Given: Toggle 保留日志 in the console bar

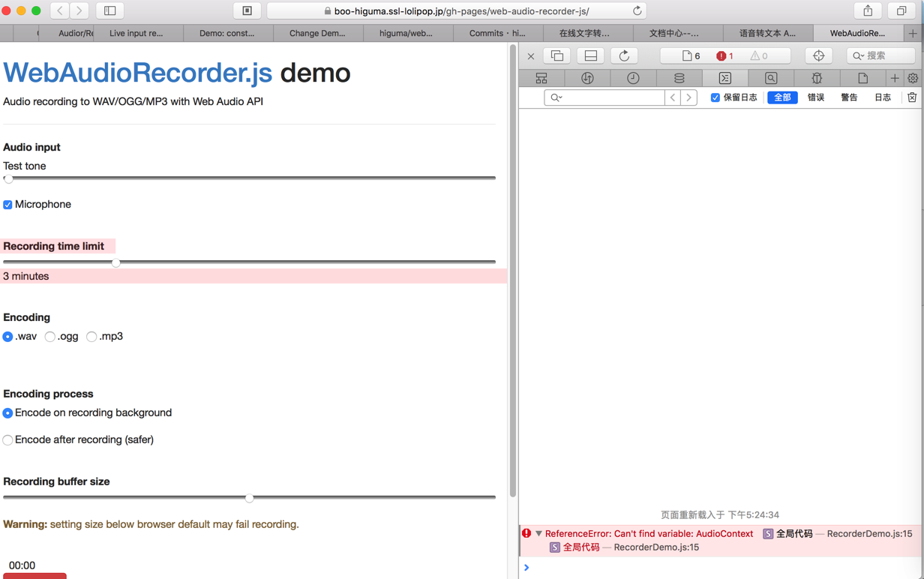Looking at the screenshot, I should coord(715,97).
